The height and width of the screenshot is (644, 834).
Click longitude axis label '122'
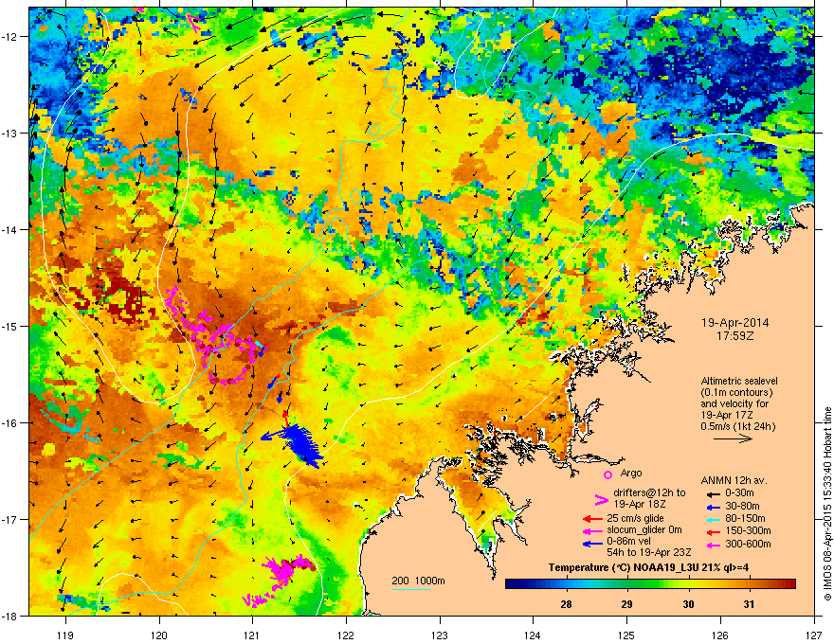tap(346, 635)
